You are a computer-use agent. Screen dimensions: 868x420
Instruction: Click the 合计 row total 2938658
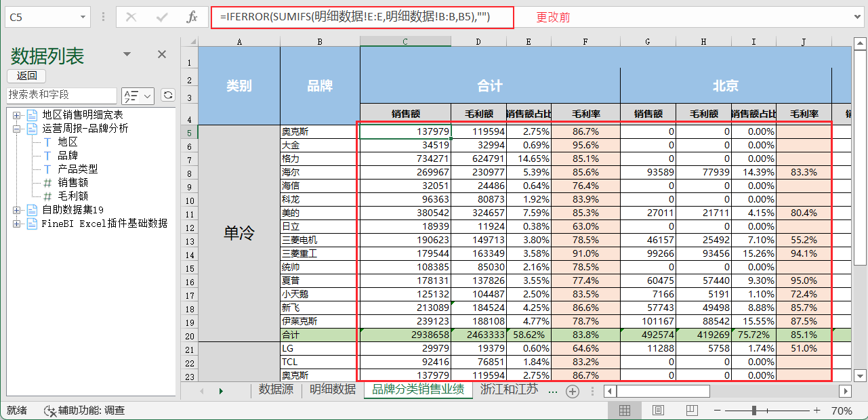405,335
